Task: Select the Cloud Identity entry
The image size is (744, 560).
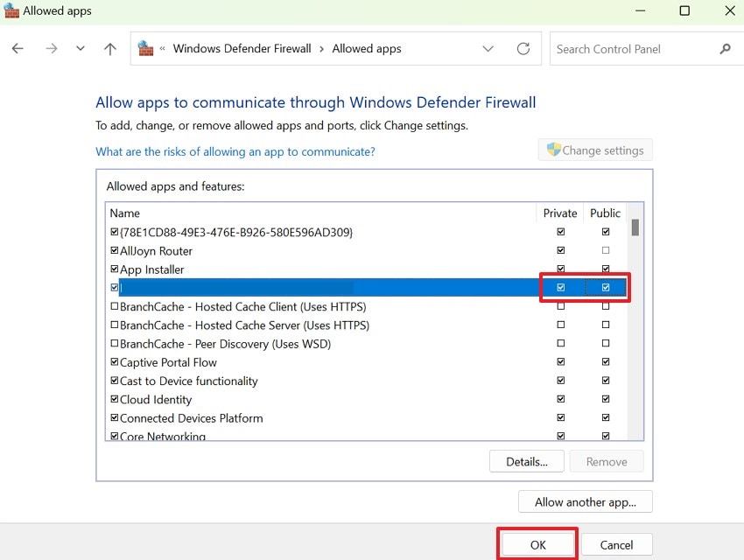Action: pos(156,400)
